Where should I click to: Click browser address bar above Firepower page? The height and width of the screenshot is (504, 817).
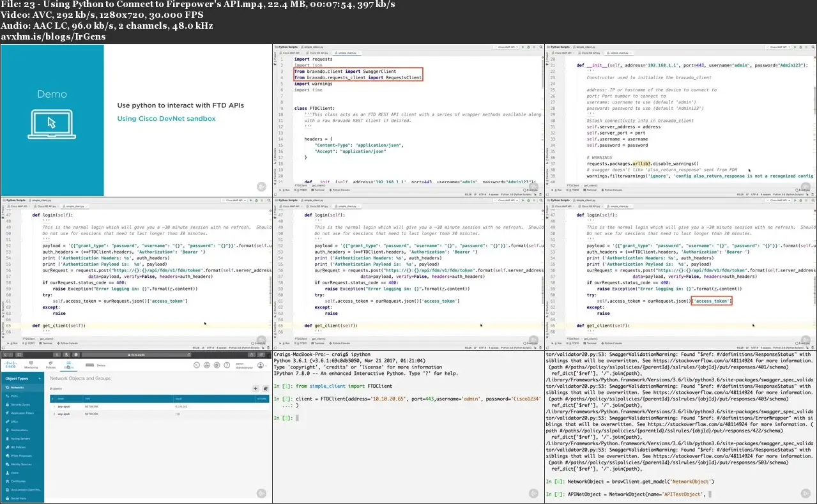pos(136,355)
